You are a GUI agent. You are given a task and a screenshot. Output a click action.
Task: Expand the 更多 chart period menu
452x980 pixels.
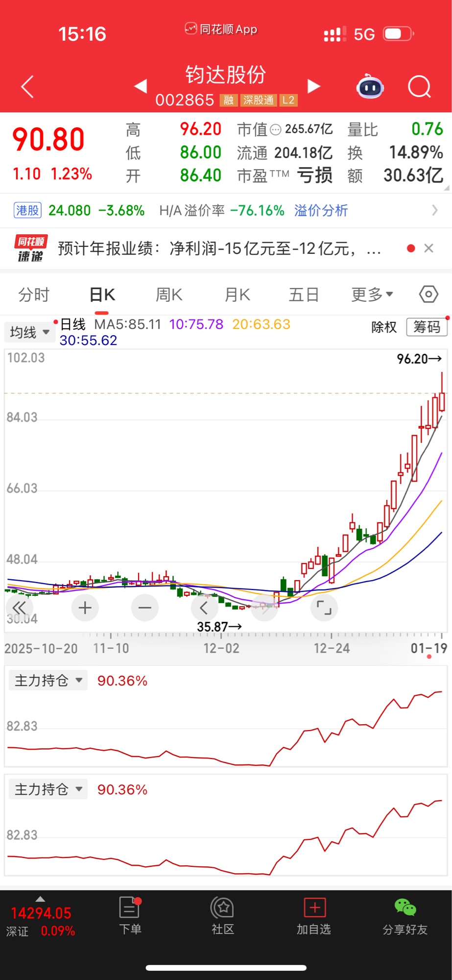(x=372, y=294)
